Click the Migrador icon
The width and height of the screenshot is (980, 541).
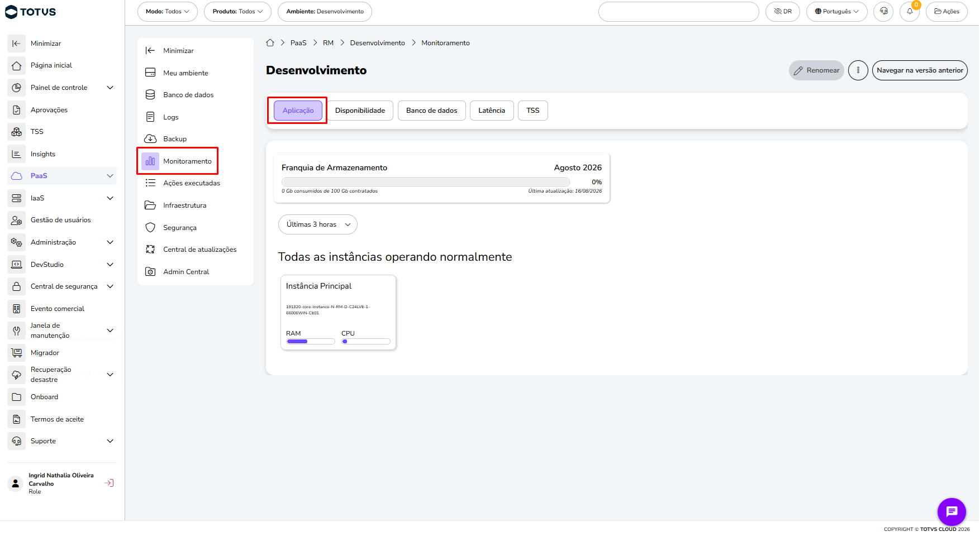point(17,353)
